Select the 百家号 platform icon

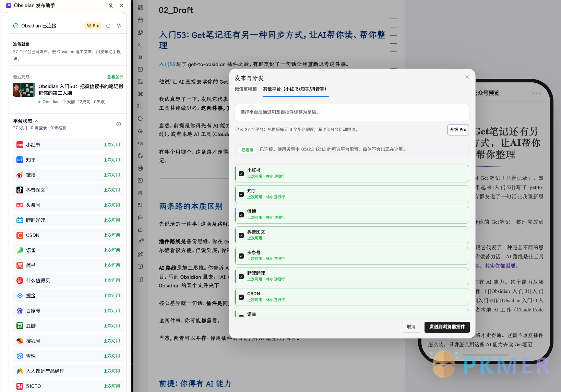coord(20,311)
